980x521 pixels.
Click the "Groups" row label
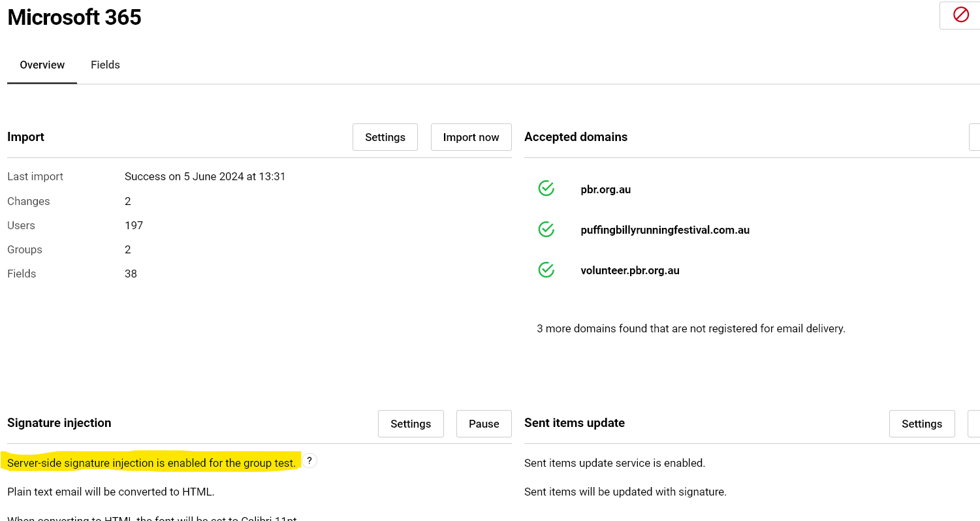[25, 249]
